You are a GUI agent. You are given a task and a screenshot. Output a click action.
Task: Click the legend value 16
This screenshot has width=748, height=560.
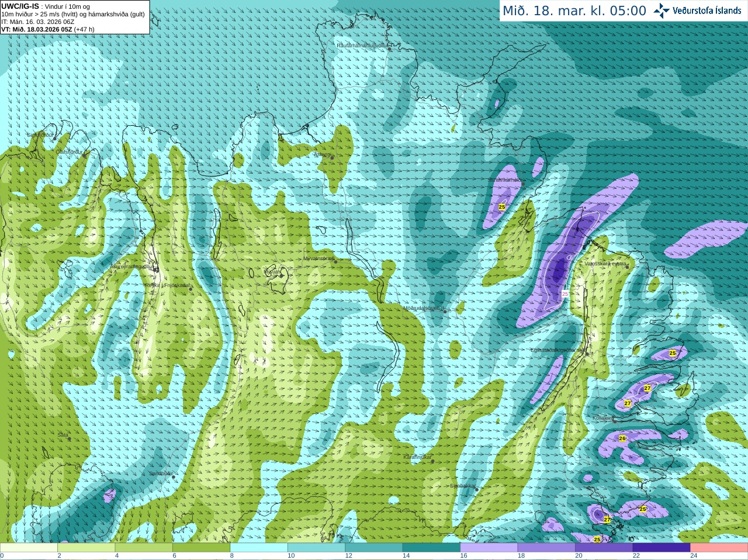[463, 556]
